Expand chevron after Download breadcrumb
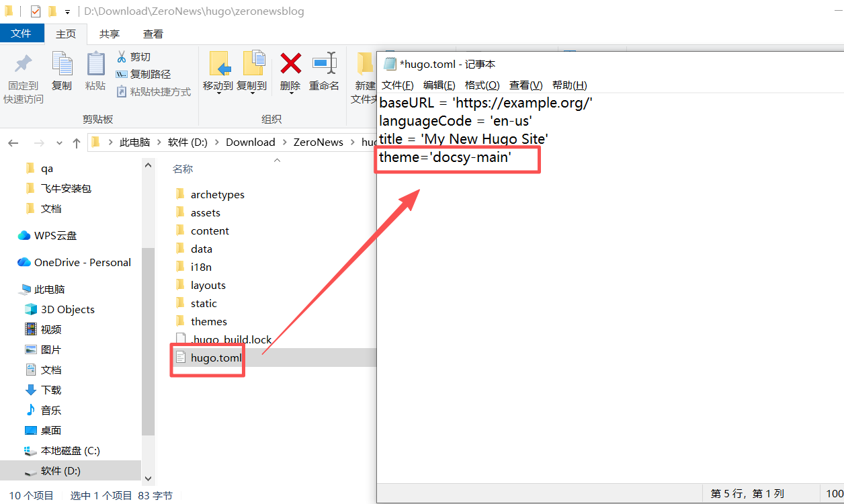 pyautogui.click(x=284, y=142)
